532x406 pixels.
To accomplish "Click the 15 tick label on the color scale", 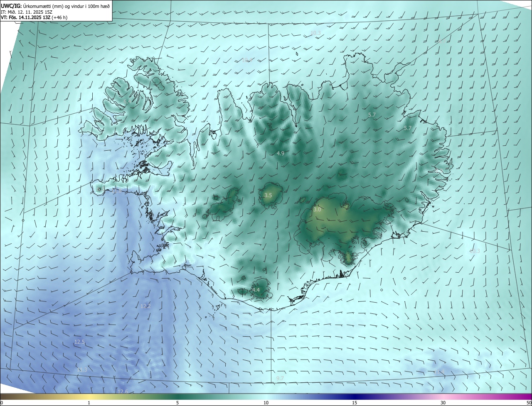I will 355,403.
